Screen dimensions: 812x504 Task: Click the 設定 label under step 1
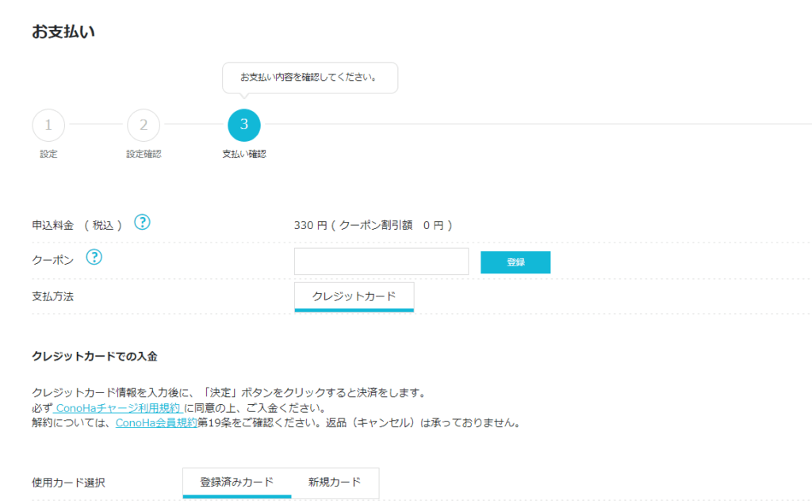click(48, 154)
